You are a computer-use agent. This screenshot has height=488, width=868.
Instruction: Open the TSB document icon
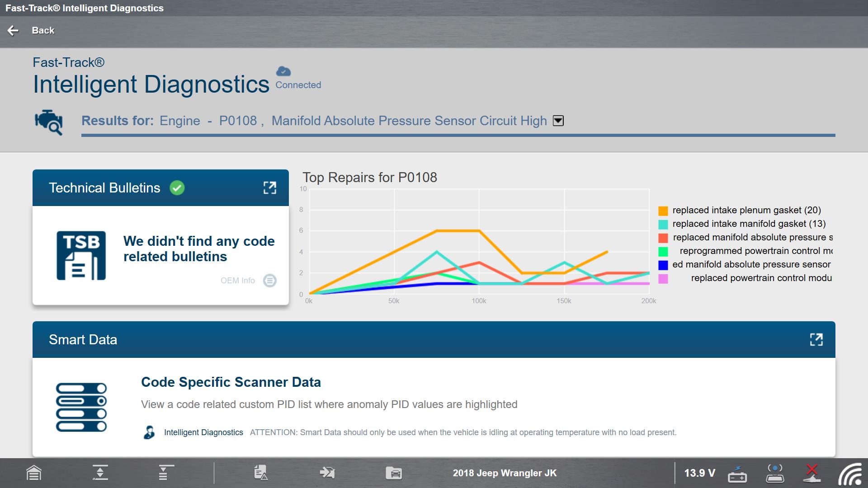(x=81, y=256)
